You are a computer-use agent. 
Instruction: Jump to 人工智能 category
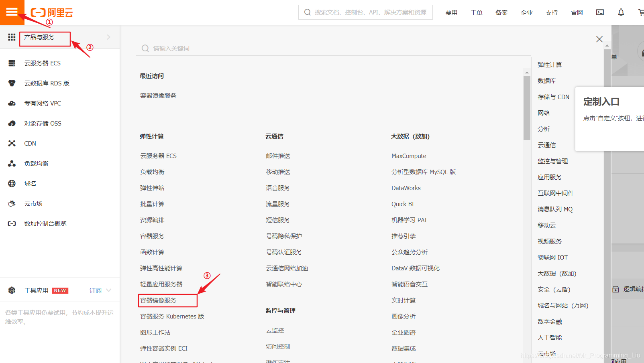click(550, 338)
